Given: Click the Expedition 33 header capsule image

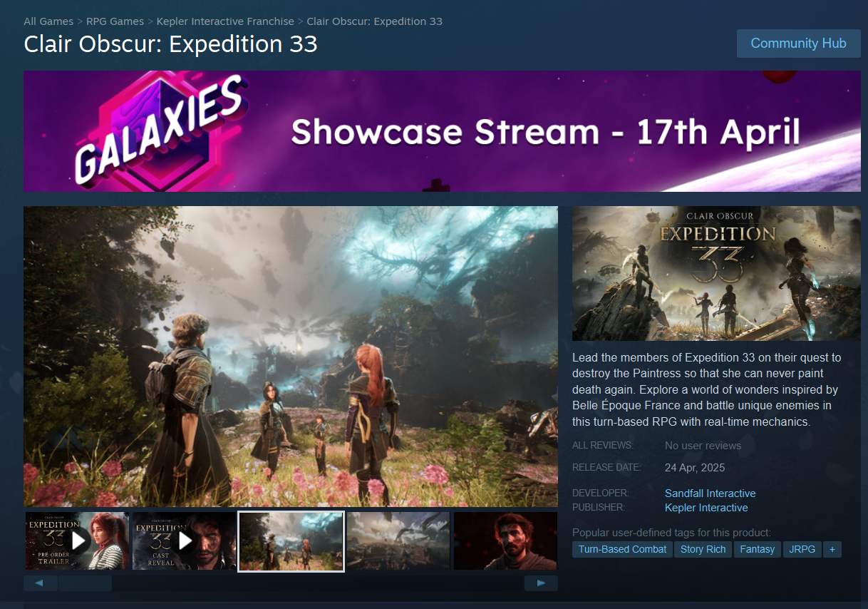Looking at the screenshot, I should [716, 274].
